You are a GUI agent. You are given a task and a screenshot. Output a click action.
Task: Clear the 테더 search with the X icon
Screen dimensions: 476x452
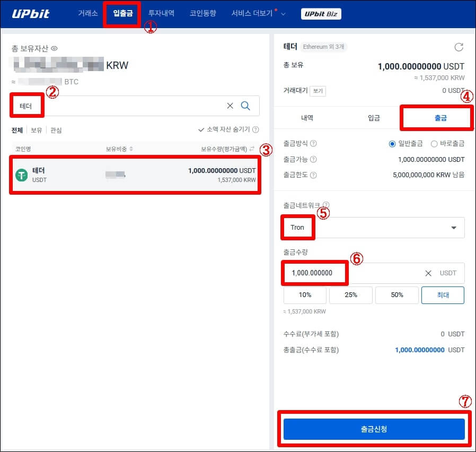click(x=230, y=106)
